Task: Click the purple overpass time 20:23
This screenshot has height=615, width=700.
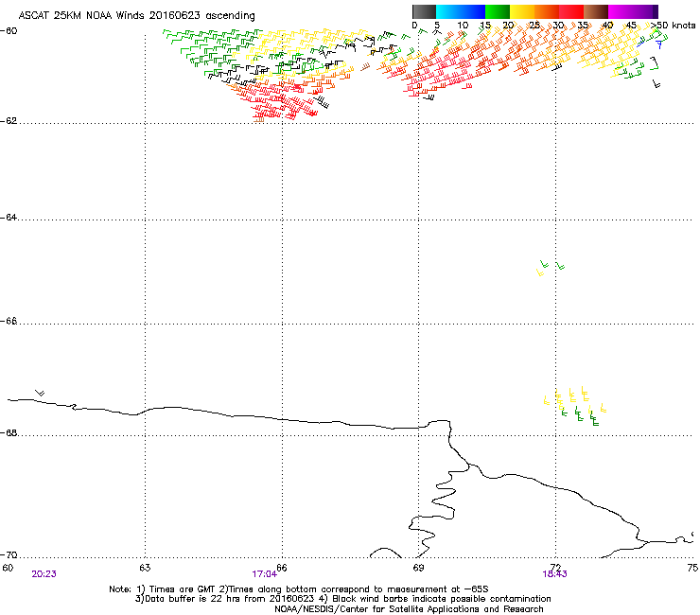Action: (44, 574)
